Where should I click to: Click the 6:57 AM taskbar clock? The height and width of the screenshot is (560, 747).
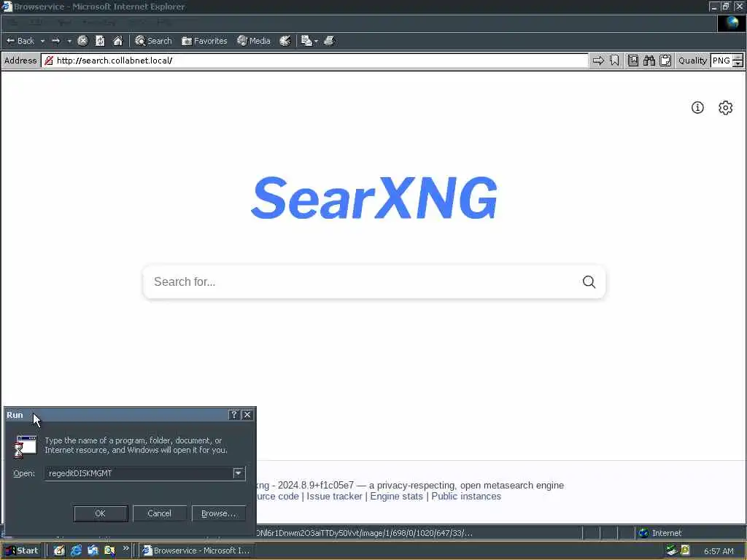(x=719, y=551)
